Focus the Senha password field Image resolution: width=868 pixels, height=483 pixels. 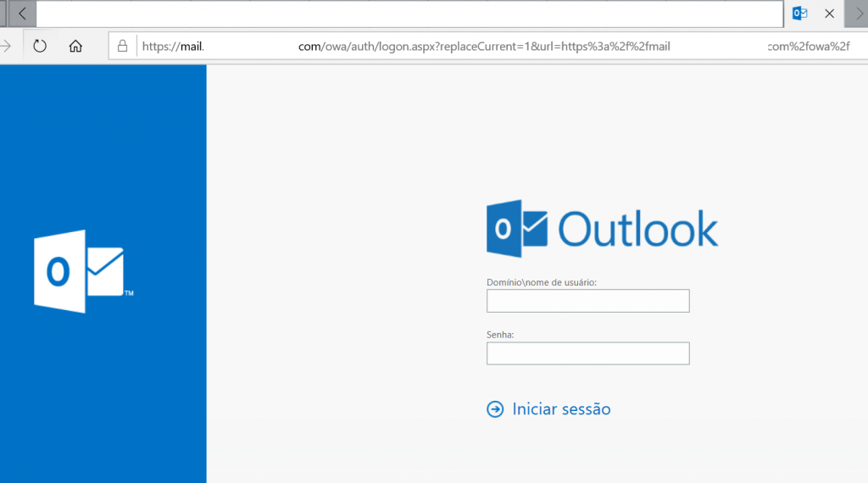(588, 353)
